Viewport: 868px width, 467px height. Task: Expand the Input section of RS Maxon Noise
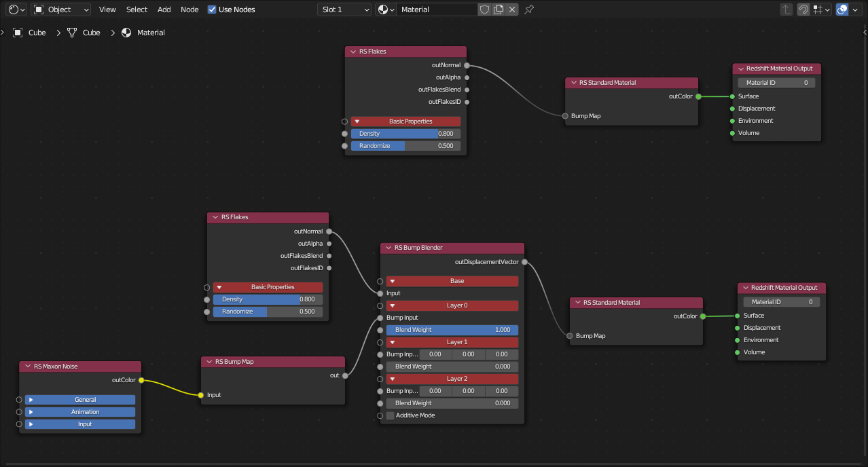80,424
